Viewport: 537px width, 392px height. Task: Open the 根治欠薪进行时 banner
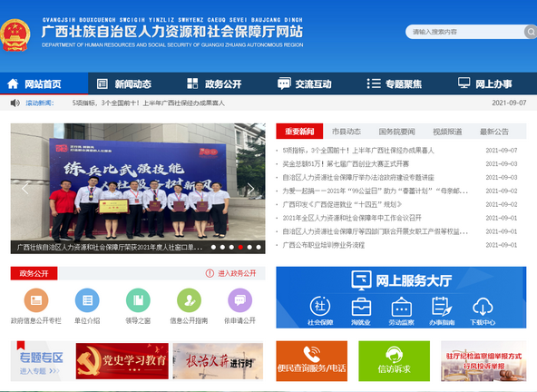218,361
